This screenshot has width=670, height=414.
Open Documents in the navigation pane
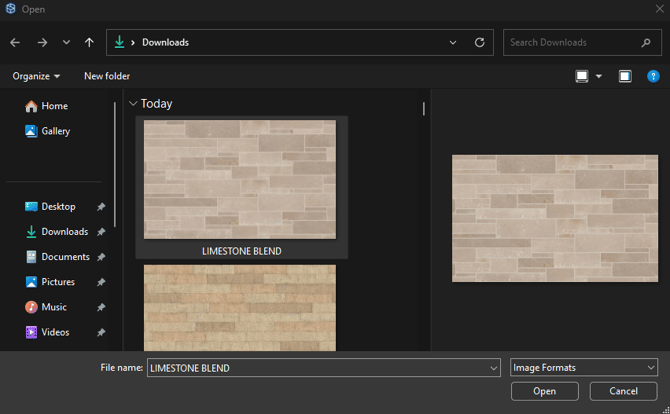coord(57,257)
